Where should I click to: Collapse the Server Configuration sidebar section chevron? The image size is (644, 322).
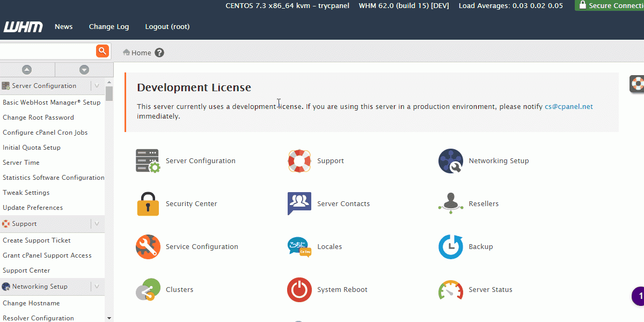click(x=97, y=86)
